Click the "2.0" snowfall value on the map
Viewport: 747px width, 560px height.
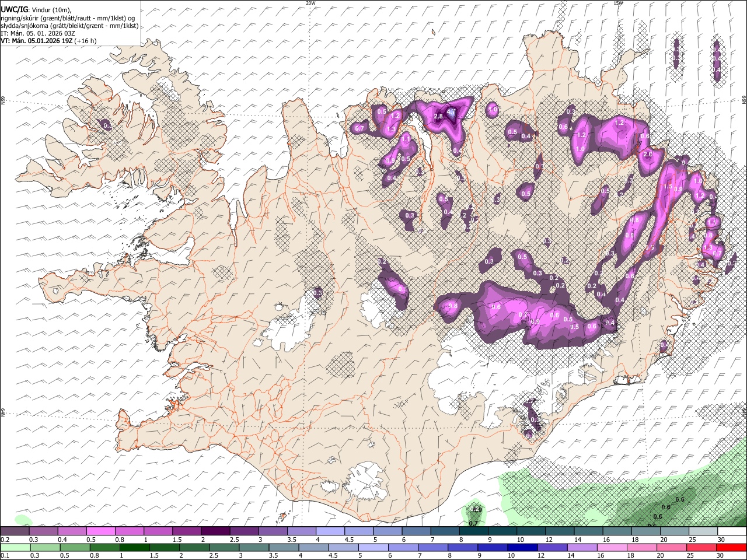(647, 154)
